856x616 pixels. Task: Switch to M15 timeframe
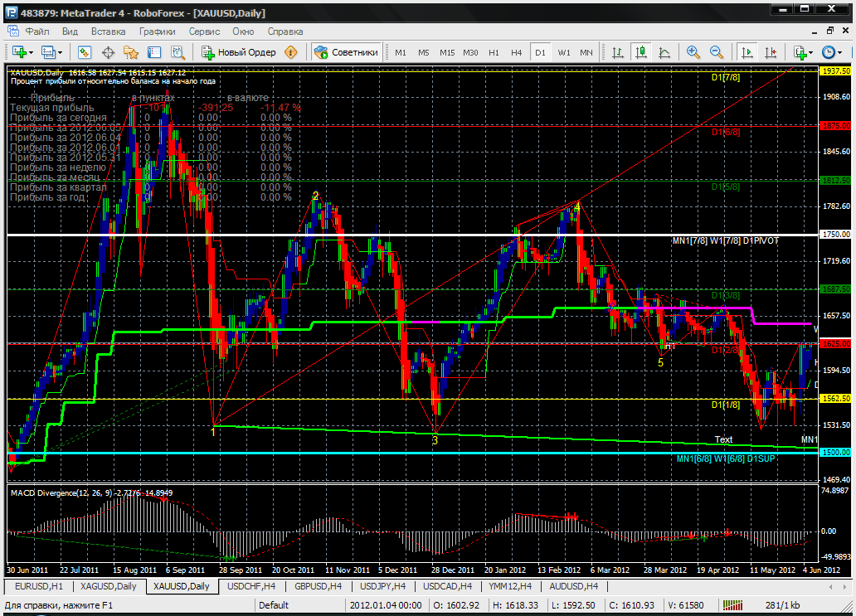[x=447, y=52]
